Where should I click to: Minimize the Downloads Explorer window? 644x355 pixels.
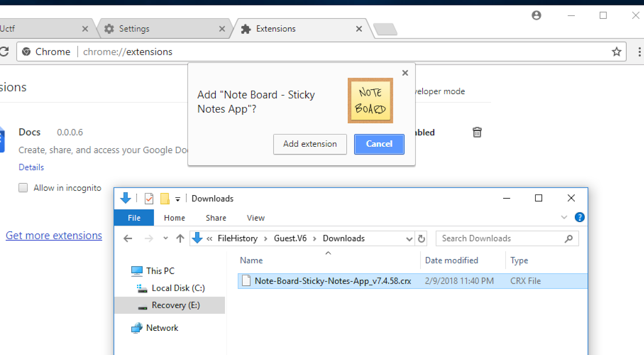tap(506, 198)
